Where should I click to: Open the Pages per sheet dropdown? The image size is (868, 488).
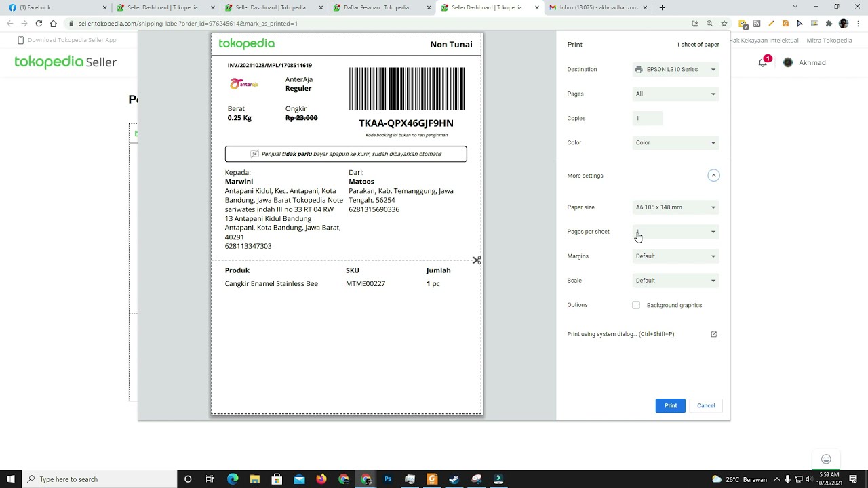coord(675,232)
